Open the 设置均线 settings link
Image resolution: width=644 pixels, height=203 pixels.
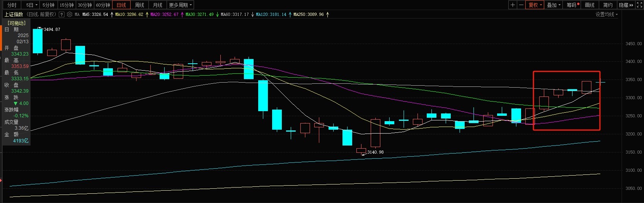(x=606, y=14)
